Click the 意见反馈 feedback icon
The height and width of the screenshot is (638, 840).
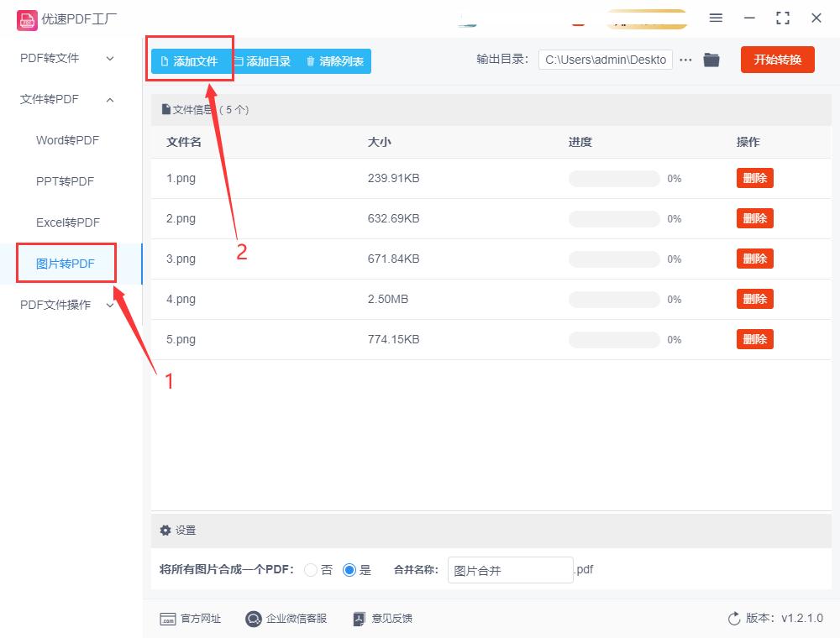(359, 619)
